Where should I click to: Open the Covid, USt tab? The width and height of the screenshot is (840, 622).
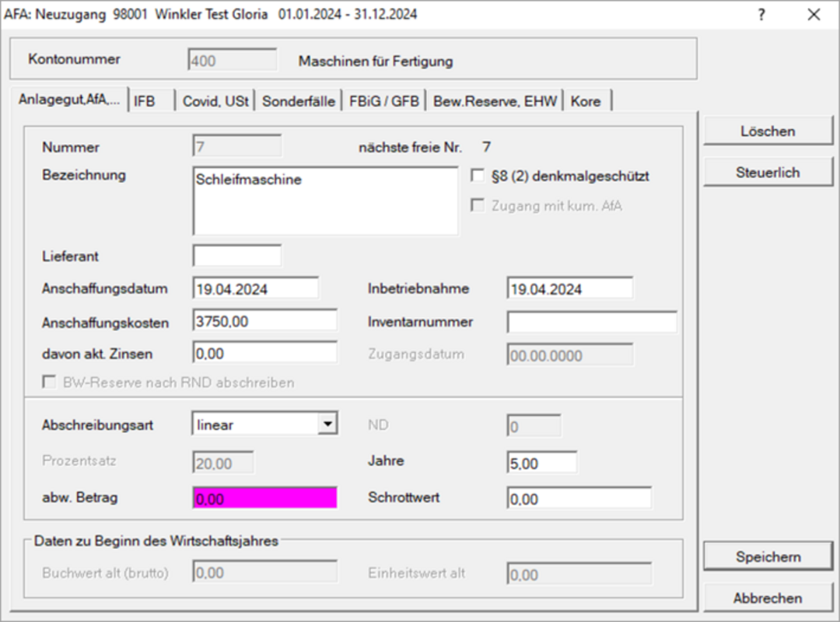[x=215, y=101]
